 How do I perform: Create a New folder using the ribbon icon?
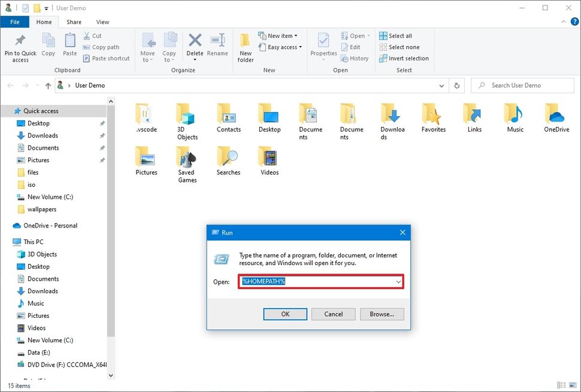pos(245,45)
